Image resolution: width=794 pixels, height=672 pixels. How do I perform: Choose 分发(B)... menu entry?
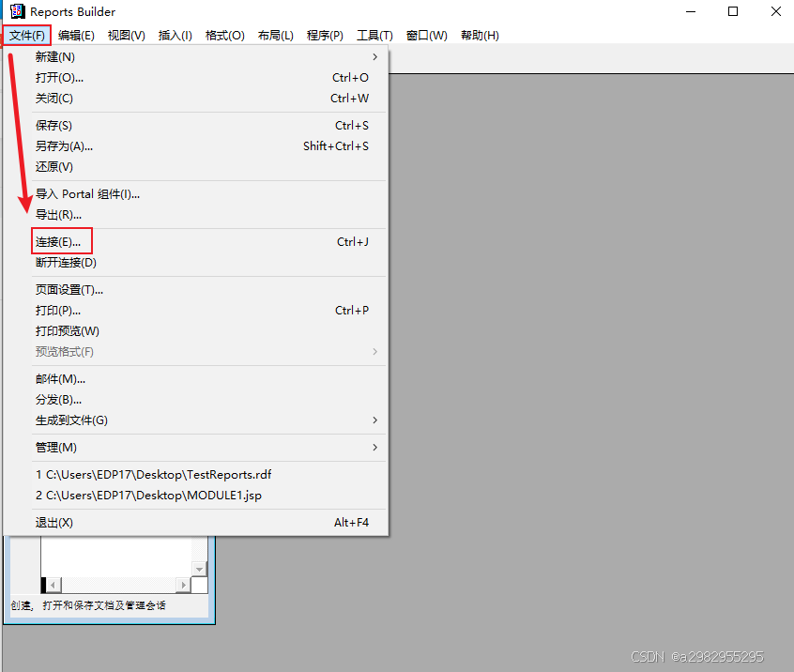[208, 400]
